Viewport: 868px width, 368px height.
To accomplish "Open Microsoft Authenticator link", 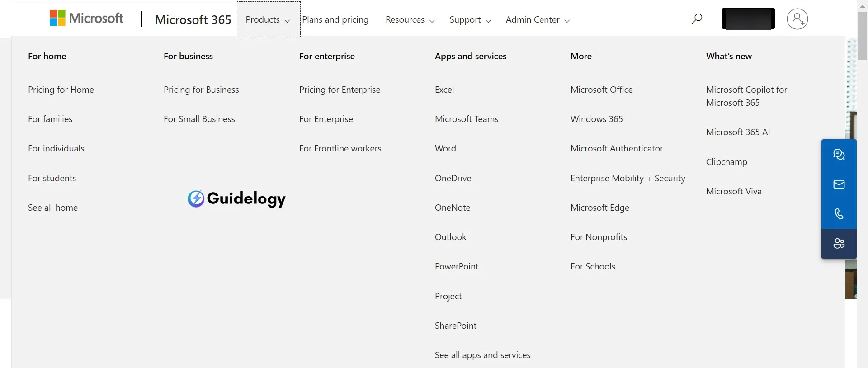I will (617, 148).
